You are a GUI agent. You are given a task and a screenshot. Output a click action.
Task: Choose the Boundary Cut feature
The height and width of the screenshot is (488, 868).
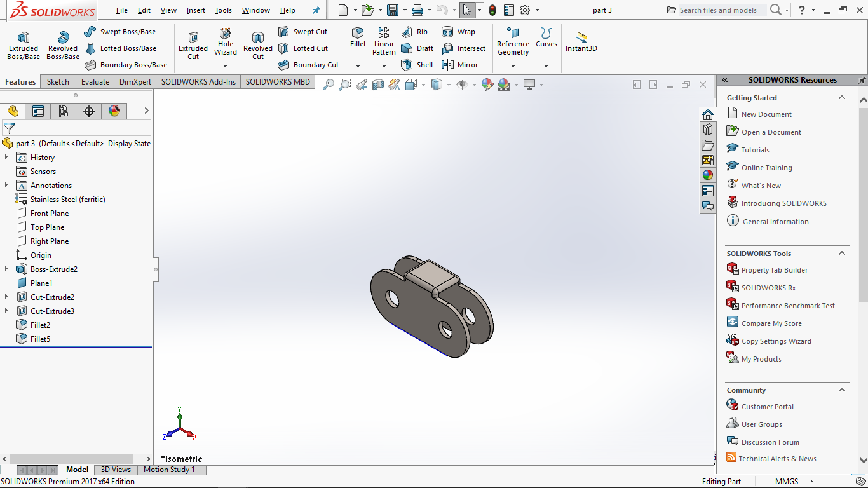309,65
